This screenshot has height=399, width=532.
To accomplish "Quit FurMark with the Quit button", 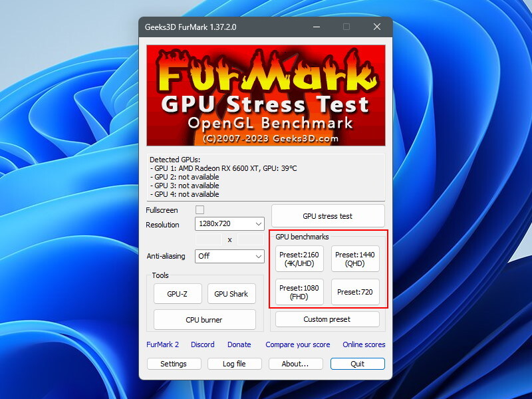I will click(358, 364).
